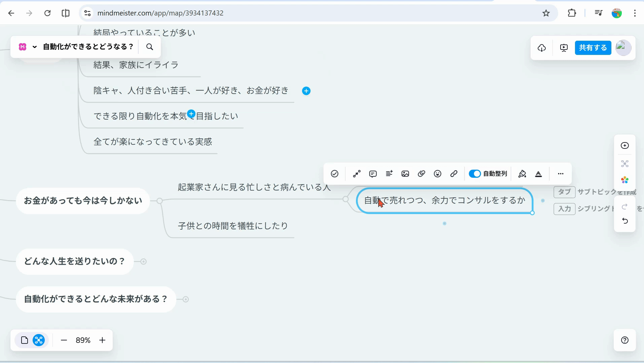Image resolution: width=644 pixels, height=363 pixels.
Task: Click the 共有する share button
Action: (593, 48)
